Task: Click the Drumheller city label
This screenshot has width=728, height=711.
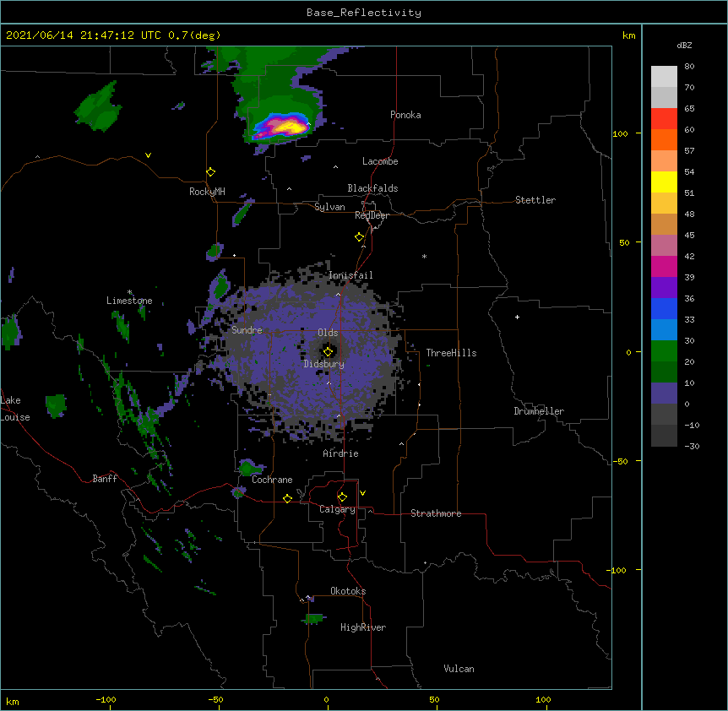Action: (539, 411)
